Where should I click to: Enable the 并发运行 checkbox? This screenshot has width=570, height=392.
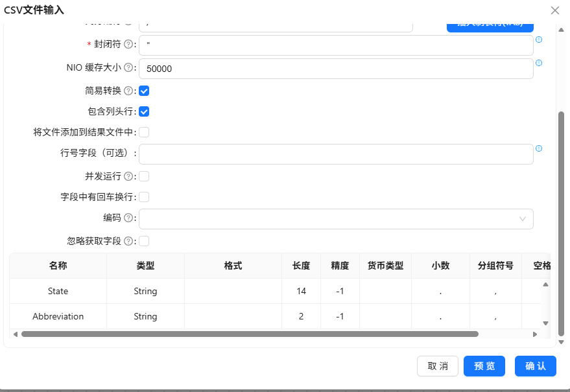[144, 177]
